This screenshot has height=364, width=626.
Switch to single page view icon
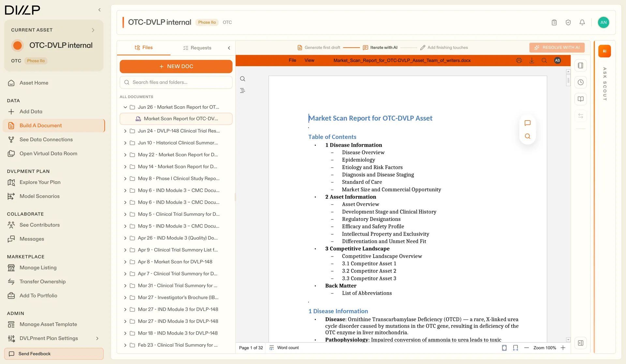(x=504, y=348)
